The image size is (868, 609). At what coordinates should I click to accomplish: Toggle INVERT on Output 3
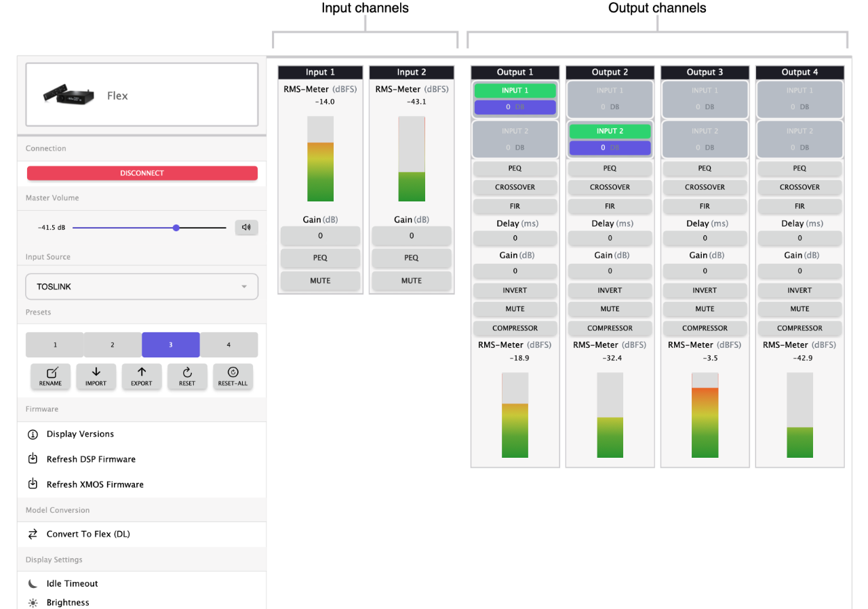tap(705, 290)
